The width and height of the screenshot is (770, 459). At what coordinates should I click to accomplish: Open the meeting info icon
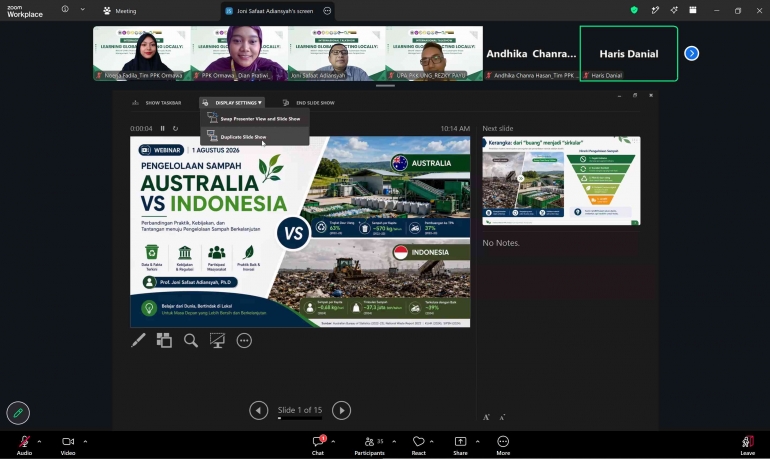(x=65, y=9)
